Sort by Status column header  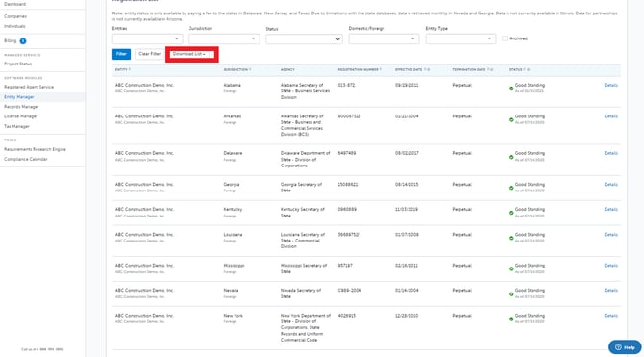(520, 70)
